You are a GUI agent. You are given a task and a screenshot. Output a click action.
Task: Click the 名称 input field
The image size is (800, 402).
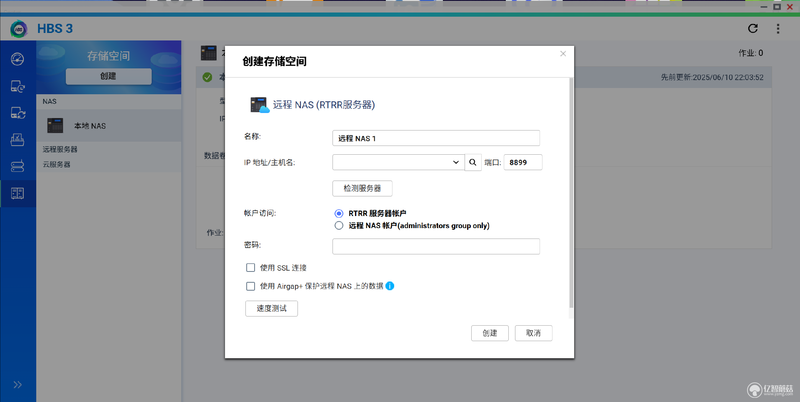coord(436,138)
